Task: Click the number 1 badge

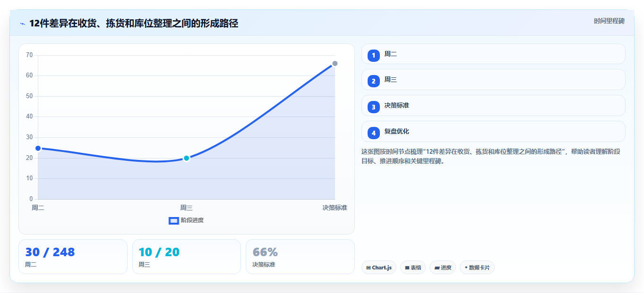Action: coord(374,55)
